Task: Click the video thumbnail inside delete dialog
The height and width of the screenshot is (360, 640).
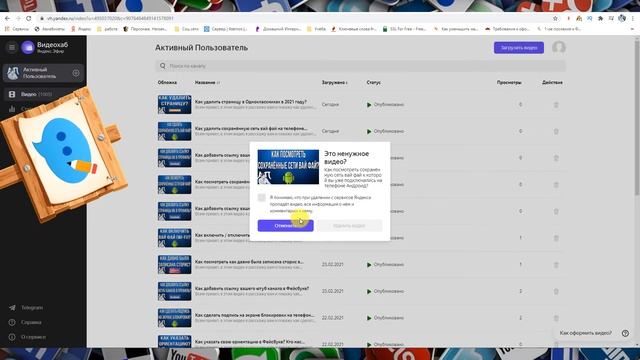Action: pos(288,167)
